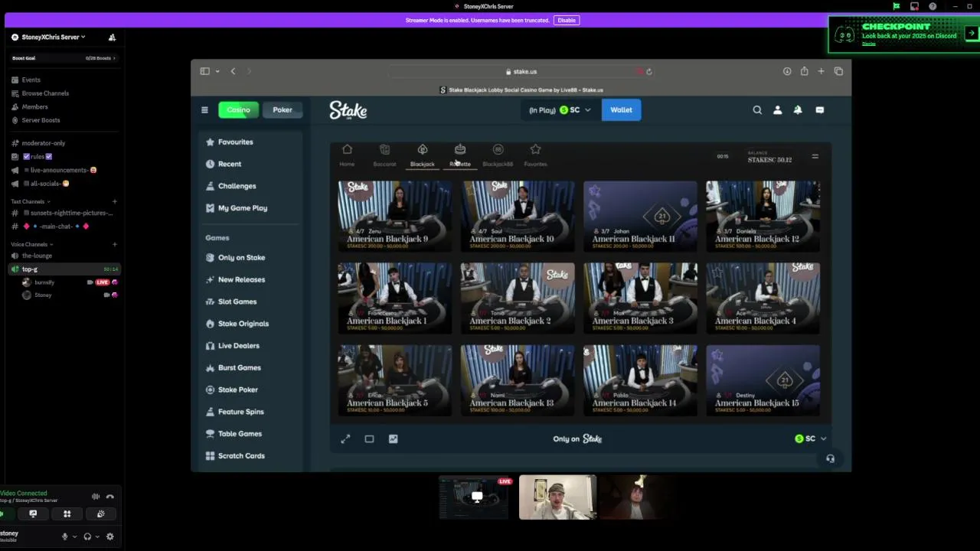
Task: Open the browser downloads icon
Action: point(787,71)
